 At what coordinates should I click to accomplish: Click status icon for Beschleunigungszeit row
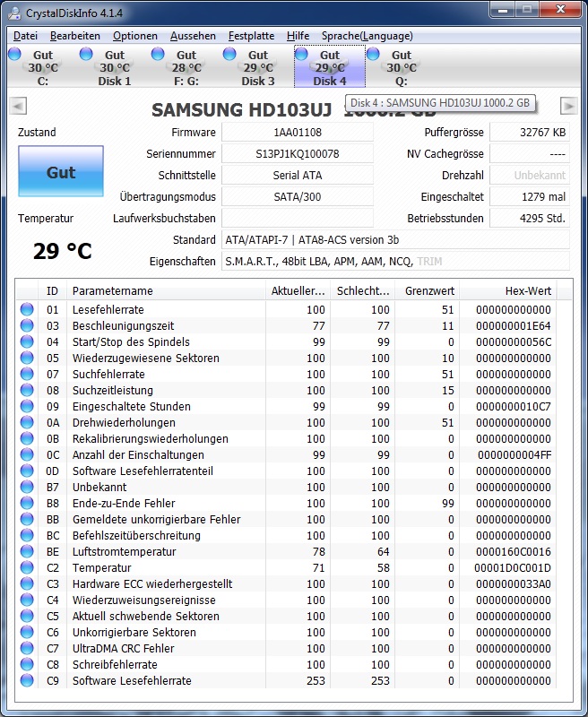coord(27,325)
